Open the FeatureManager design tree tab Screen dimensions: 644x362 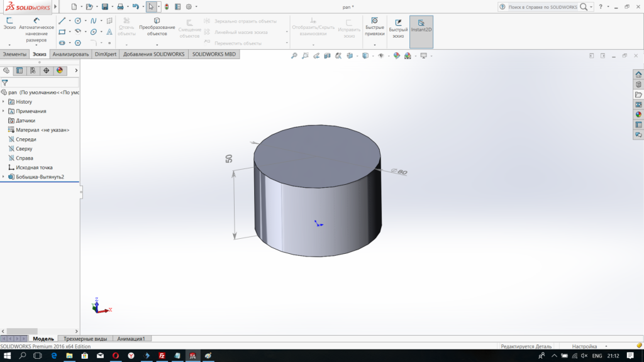[x=6, y=70]
